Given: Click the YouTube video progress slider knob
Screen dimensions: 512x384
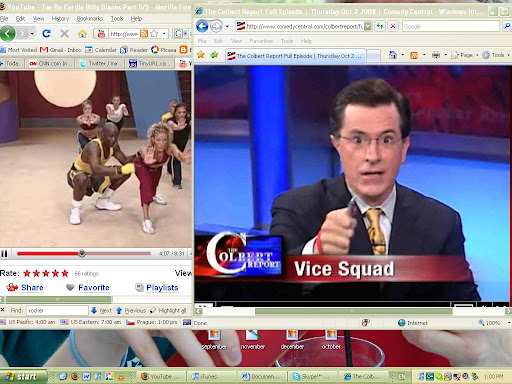Looking at the screenshot, I should pyautogui.click(x=82, y=254).
